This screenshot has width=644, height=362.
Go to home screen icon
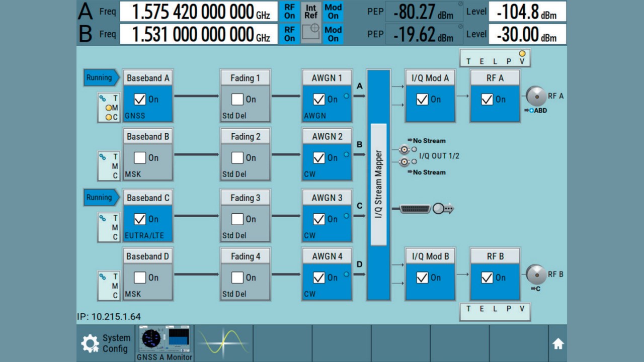pyautogui.click(x=558, y=344)
